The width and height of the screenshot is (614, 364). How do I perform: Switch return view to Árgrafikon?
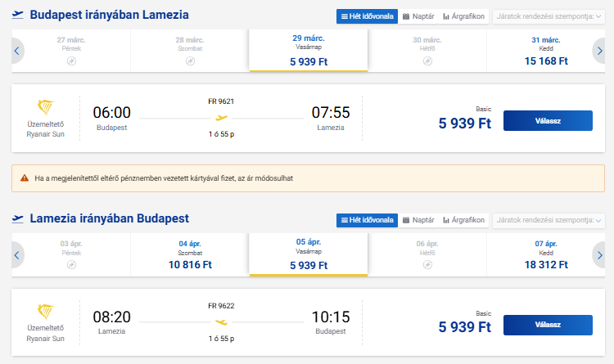coord(463,220)
